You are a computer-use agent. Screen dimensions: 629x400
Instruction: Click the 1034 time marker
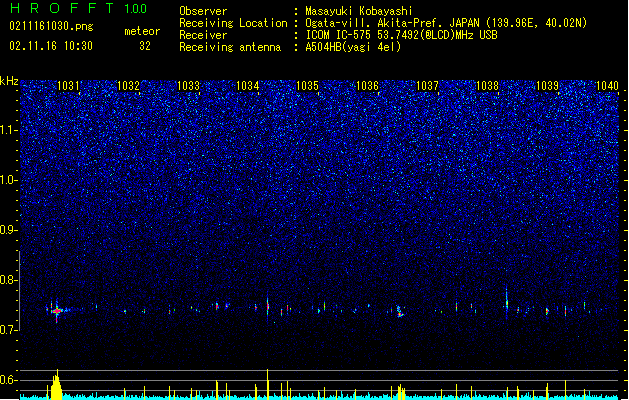pos(248,85)
